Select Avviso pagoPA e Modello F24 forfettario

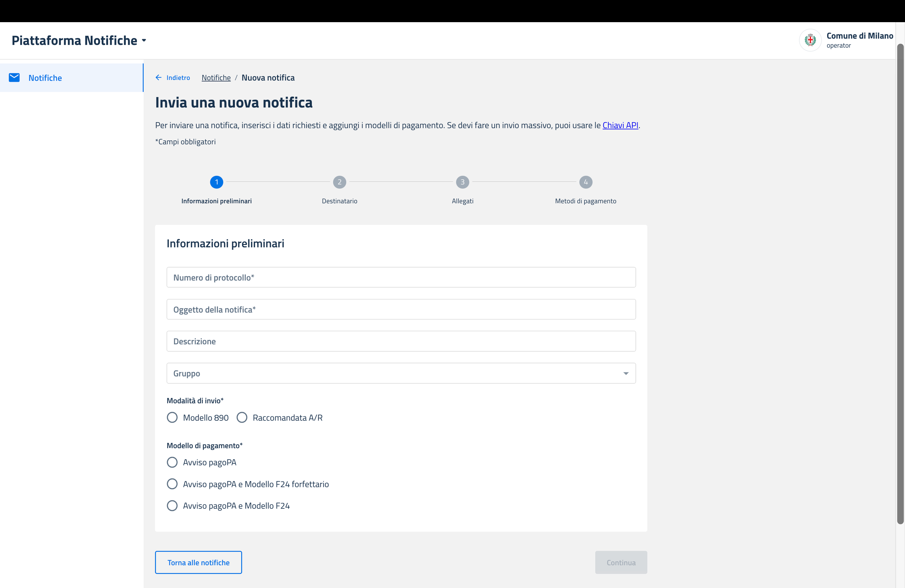pos(172,484)
